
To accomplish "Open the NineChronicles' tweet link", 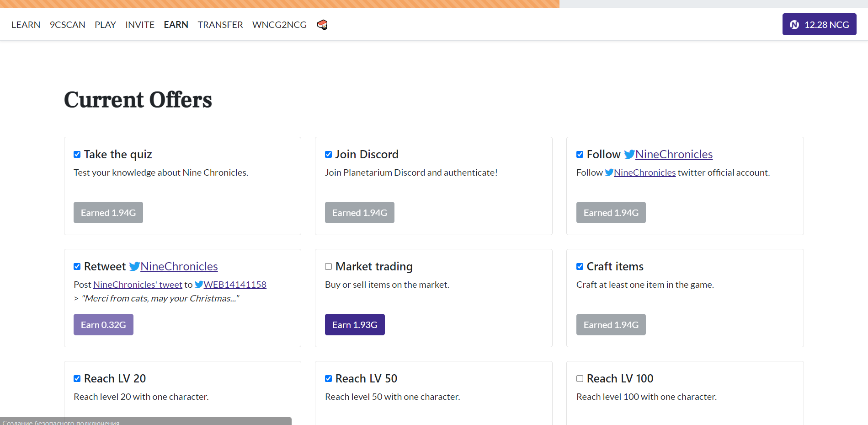I will [x=138, y=285].
